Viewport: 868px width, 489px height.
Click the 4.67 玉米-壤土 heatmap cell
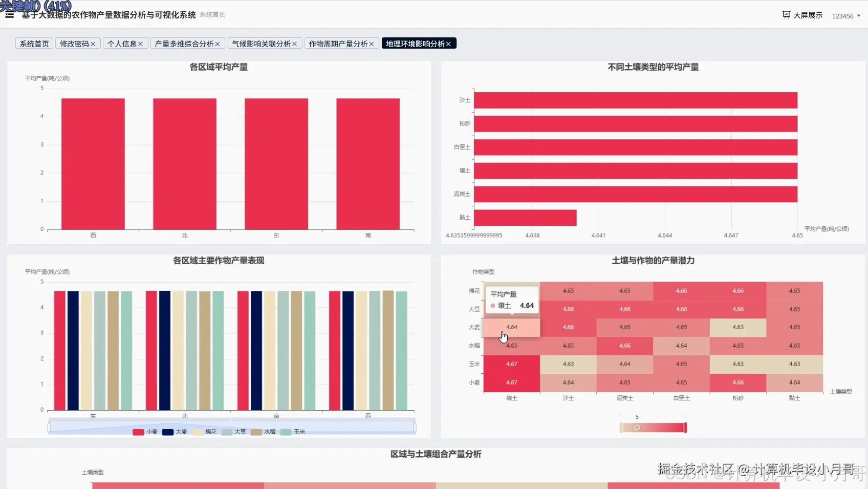pyautogui.click(x=511, y=364)
